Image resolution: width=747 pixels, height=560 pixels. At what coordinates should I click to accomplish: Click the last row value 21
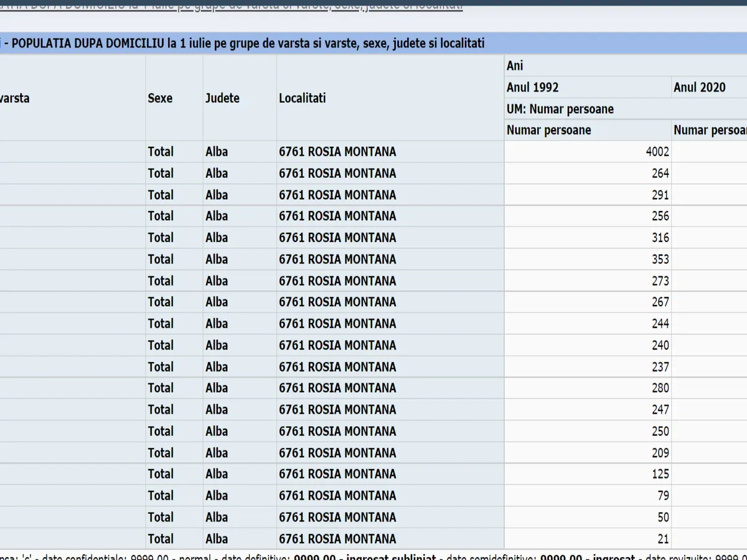pos(663,539)
